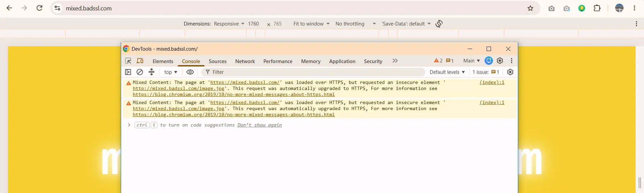The image size is (644, 193).
Task: Open DevTools Settings gear in tab bar
Action: [500, 61]
